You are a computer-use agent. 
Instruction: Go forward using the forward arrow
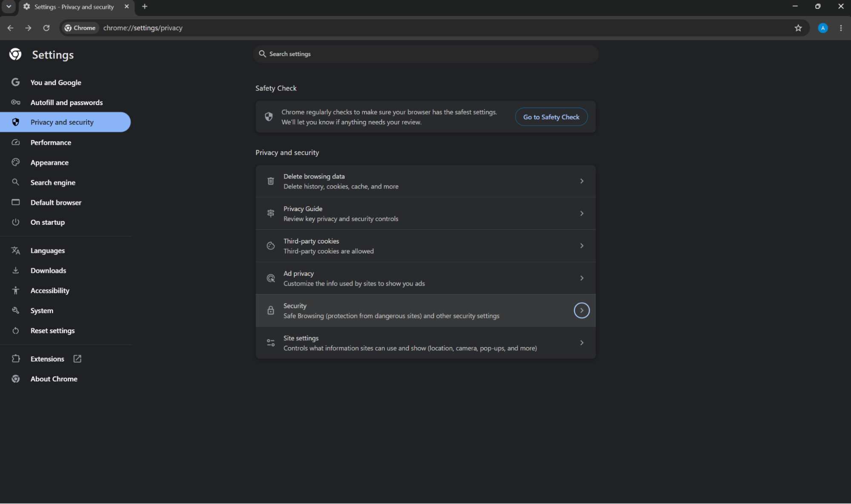click(x=28, y=28)
